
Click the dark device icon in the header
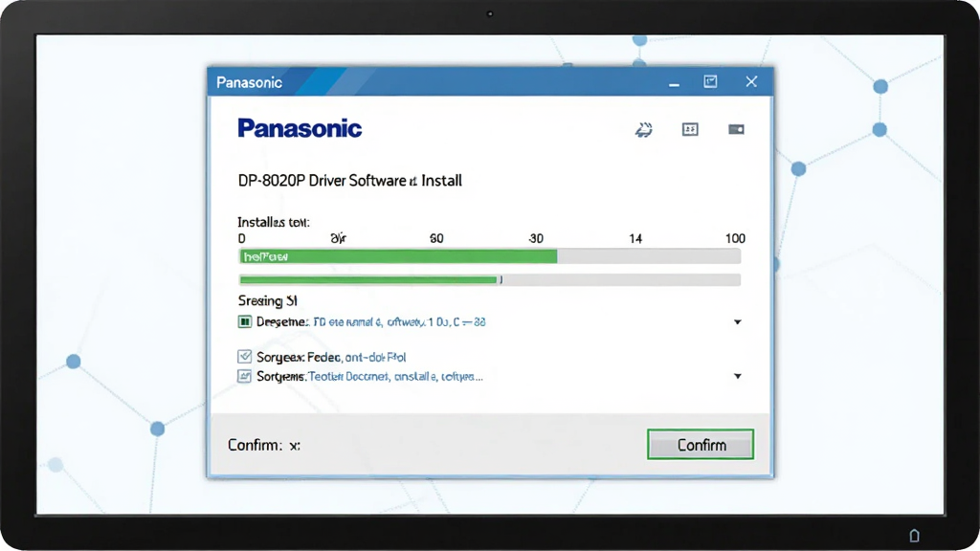click(736, 129)
